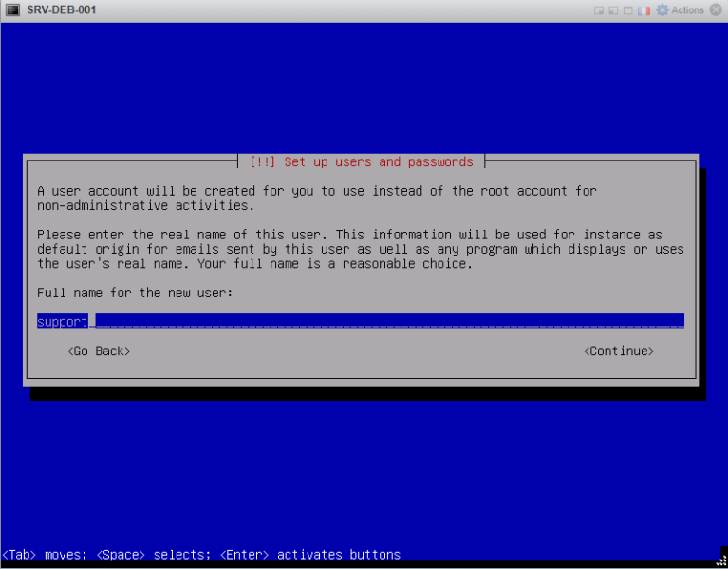Screen dimensions: 728x569
Task: Switch console to full-window view icon
Action: click(628, 10)
